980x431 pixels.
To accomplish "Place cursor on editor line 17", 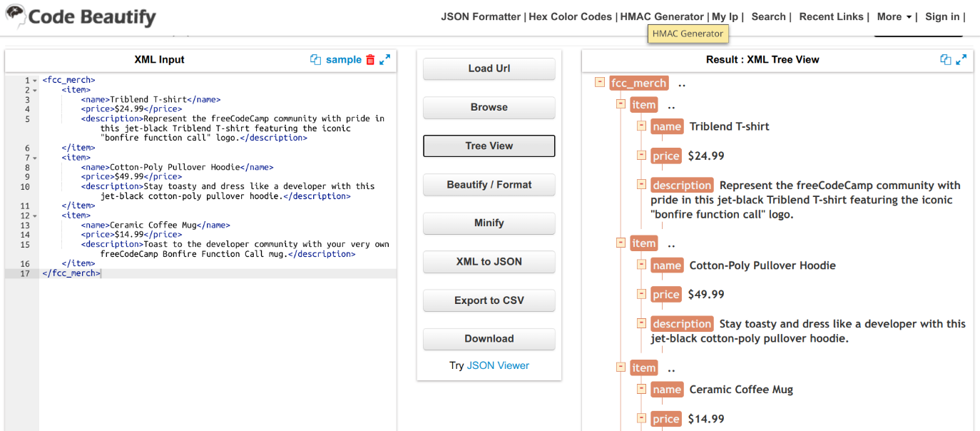I will point(214,273).
